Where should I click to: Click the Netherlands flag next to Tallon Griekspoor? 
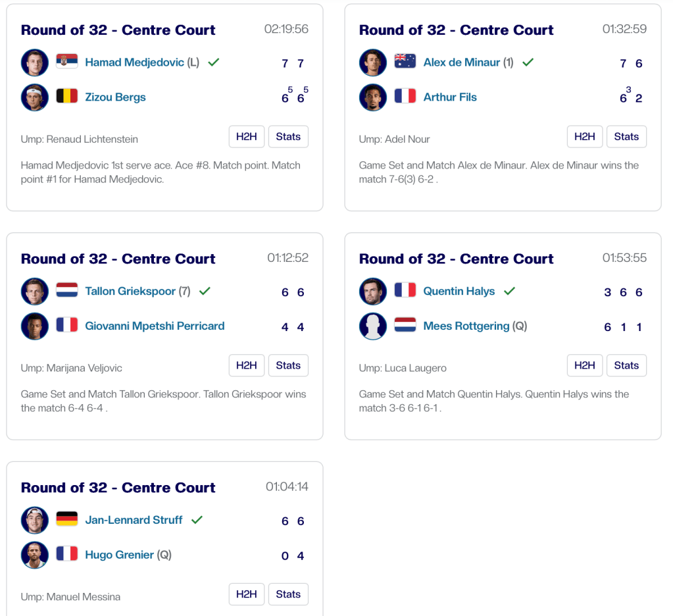coord(67,291)
